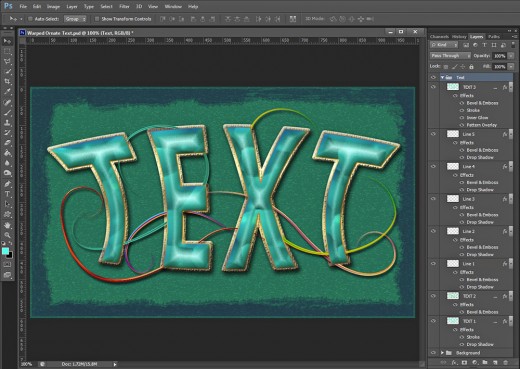Hide the Line 4 layer
520x369 pixels.
[433, 166]
